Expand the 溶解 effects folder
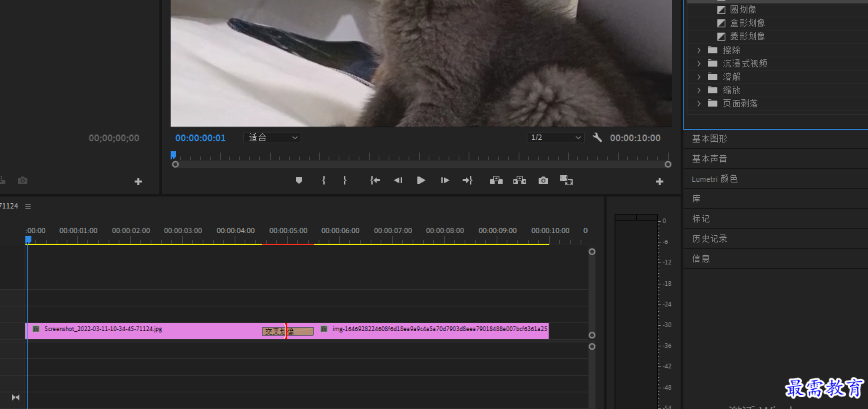The height and width of the screenshot is (409, 868). [x=699, y=77]
